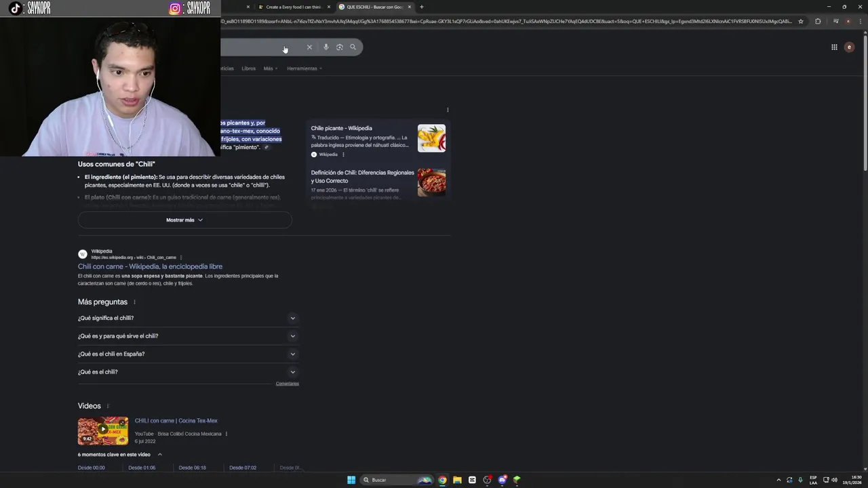Screen dimensions: 868x488
Task: Open a new Chrome tab
Action: [421, 7]
